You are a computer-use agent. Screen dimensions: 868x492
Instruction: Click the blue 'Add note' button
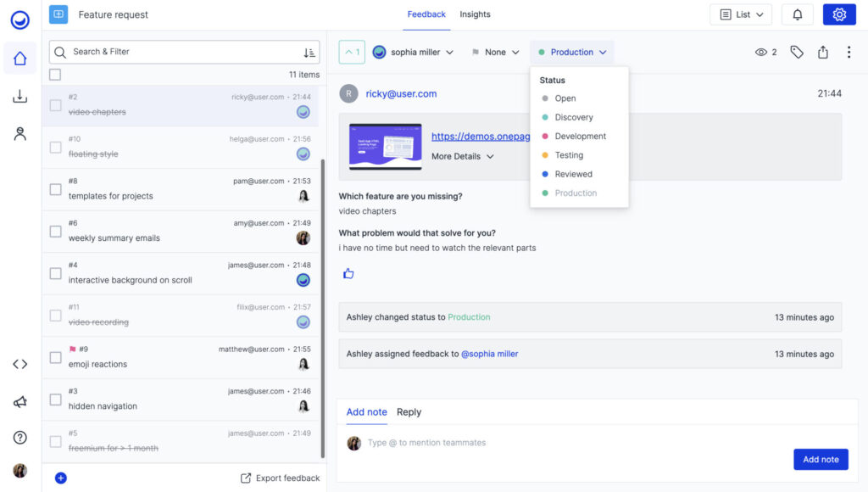[x=820, y=459]
